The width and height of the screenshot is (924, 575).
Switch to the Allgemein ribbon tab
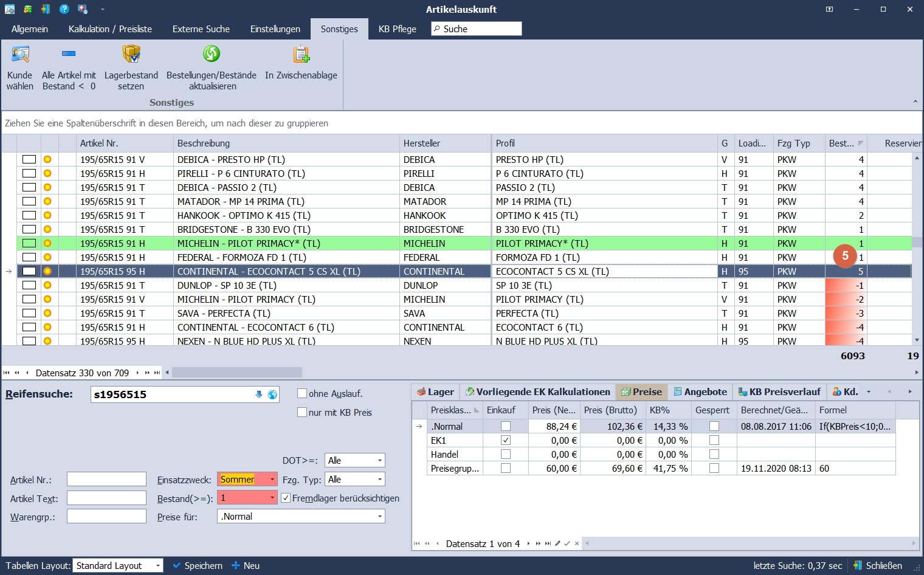tap(30, 29)
